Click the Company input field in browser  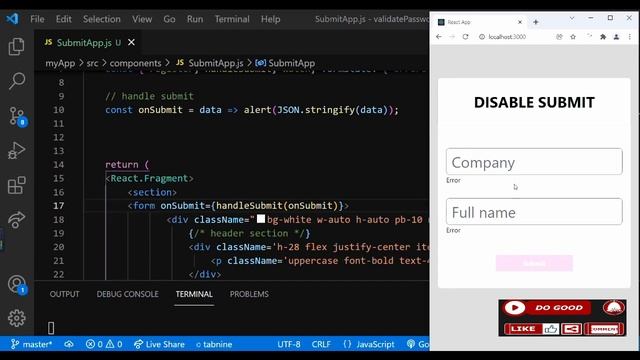coord(534,162)
